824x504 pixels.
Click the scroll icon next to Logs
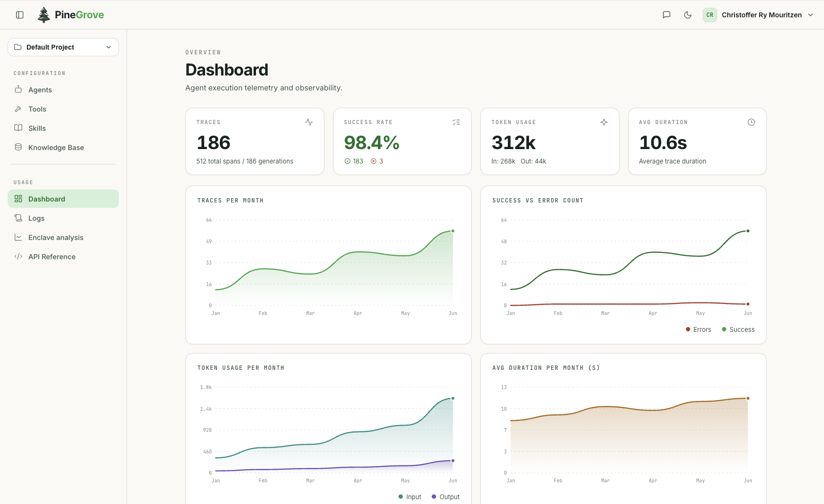[x=18, y=218]
